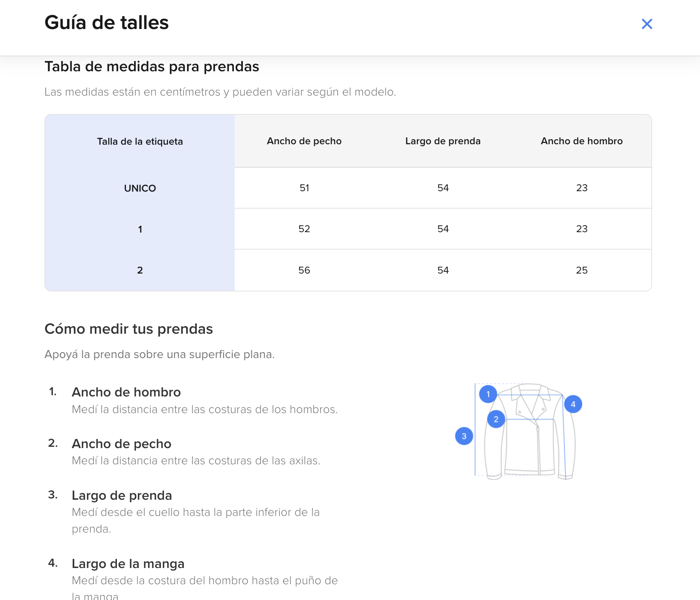
Task: Click step 3 Largo de prenda heading
Action: point(122,495)
